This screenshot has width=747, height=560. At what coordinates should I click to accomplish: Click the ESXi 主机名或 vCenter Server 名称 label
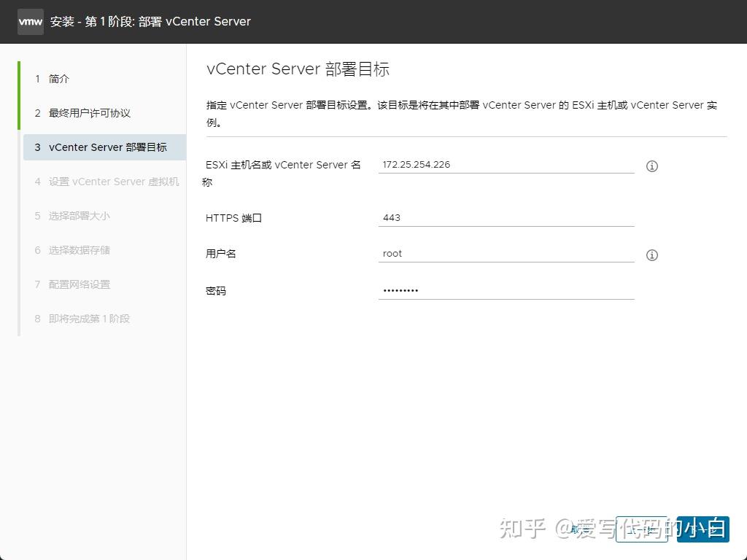(x=282, y=174)
